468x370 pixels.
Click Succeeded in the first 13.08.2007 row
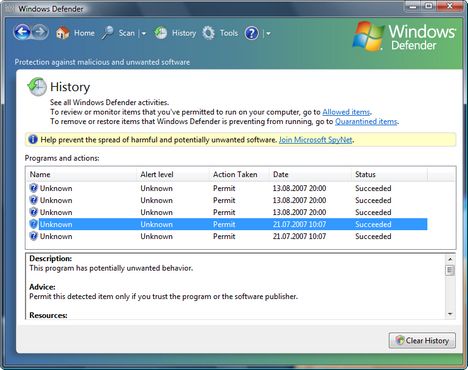[x=373, y=188]
